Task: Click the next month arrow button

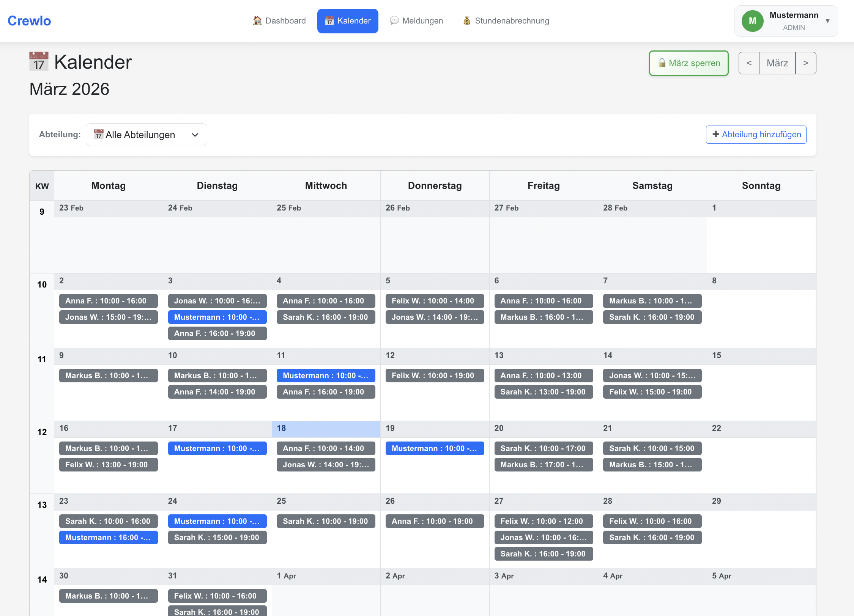Action: pos(805,63)
